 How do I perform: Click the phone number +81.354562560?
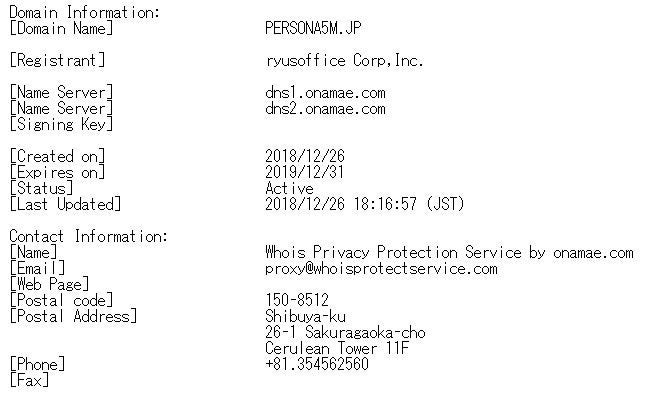coord(317,364)
